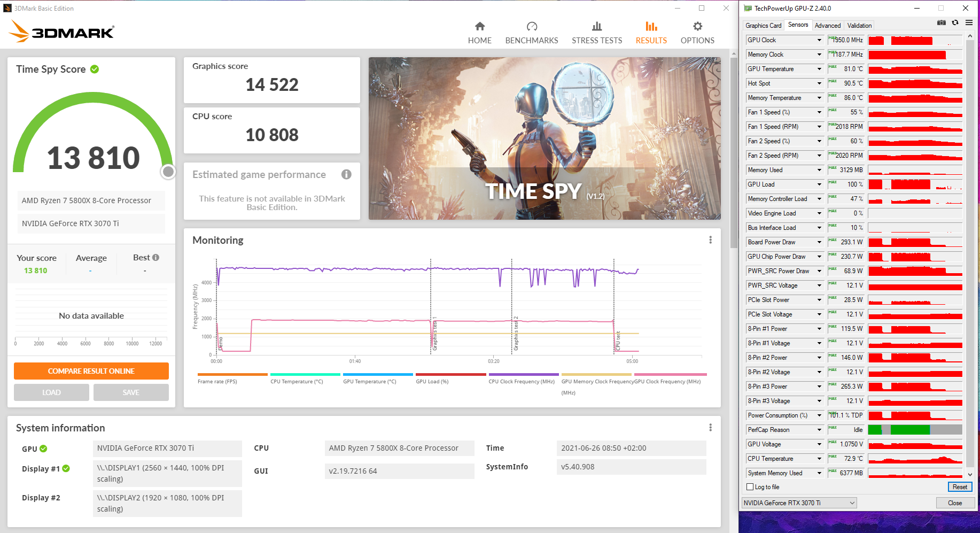The height and width of the screenshot is (533, 980).
Task: Open the Monitoring panel three-dot menu
Action: coord(710,240)
